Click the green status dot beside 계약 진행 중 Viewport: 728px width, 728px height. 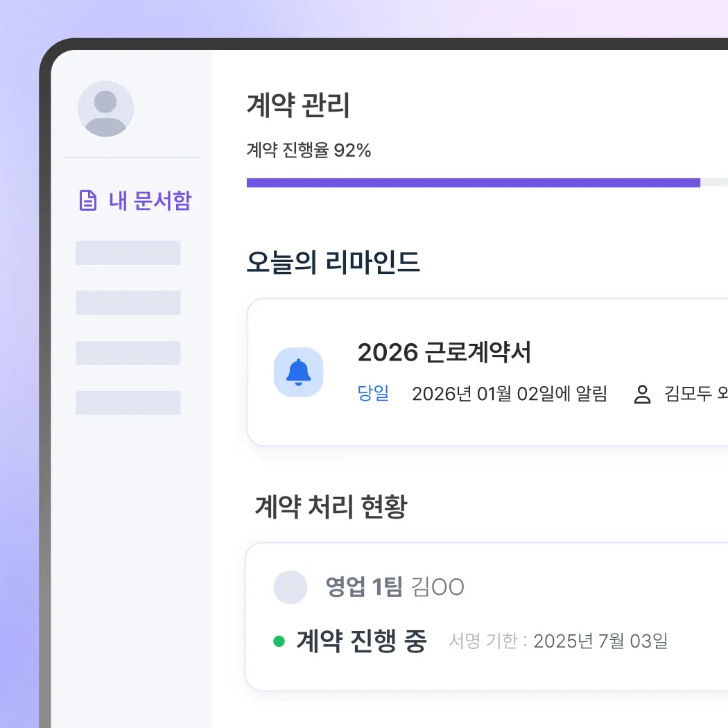[x=280, y=641]
